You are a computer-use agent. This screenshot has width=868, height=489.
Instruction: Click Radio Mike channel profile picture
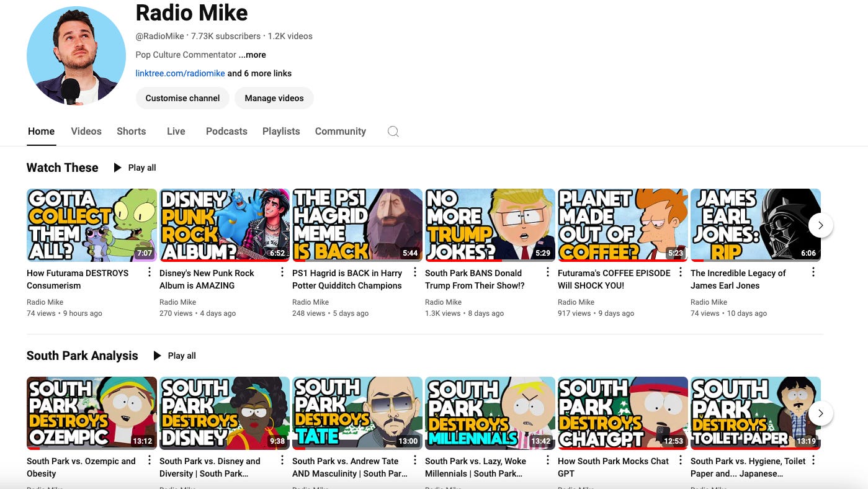tap(76, 56)
